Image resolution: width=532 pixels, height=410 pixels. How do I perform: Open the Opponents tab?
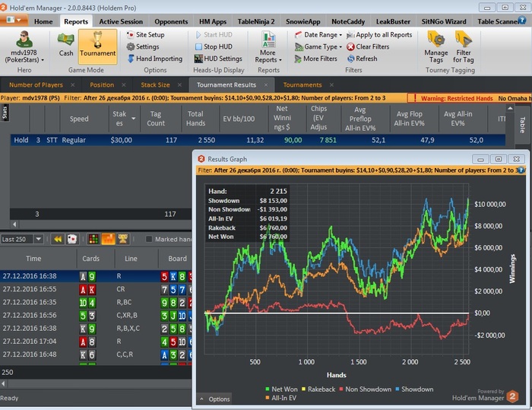pyautogui.click(x=171, y=21)
